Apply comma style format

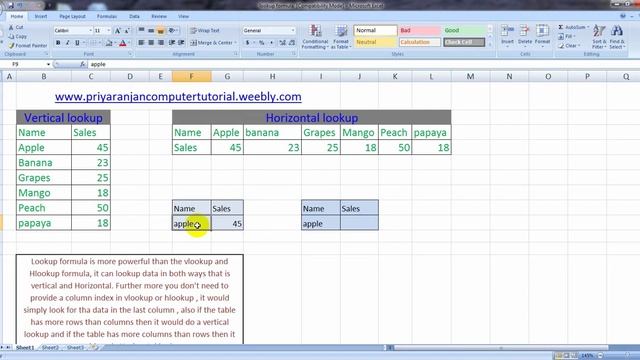tap(271, 43)
